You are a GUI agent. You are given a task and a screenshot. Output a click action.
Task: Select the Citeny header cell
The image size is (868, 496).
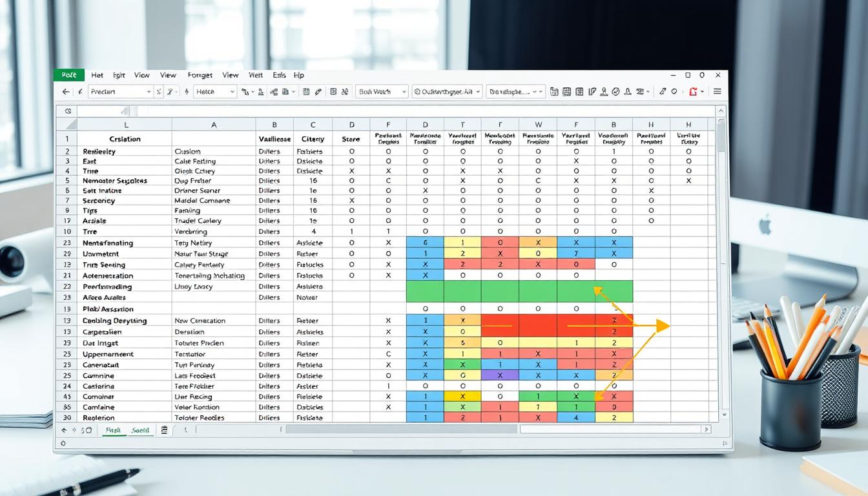click(x=313, y=139)
